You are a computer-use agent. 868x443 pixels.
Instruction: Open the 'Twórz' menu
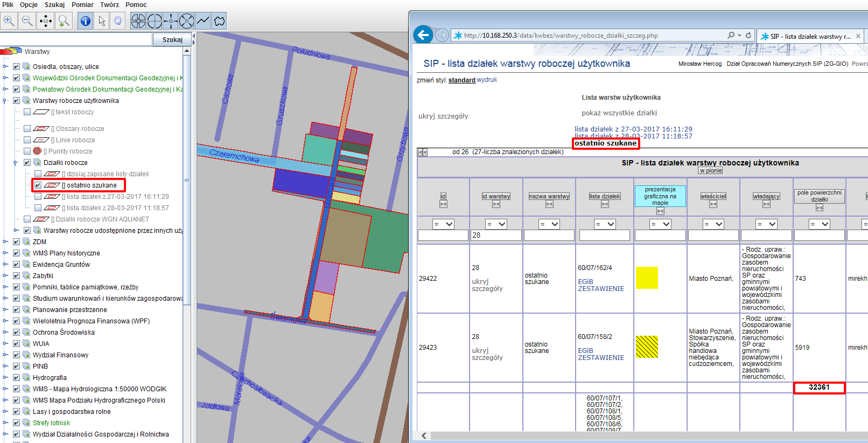pyautogui.click(x=109, y=5)
